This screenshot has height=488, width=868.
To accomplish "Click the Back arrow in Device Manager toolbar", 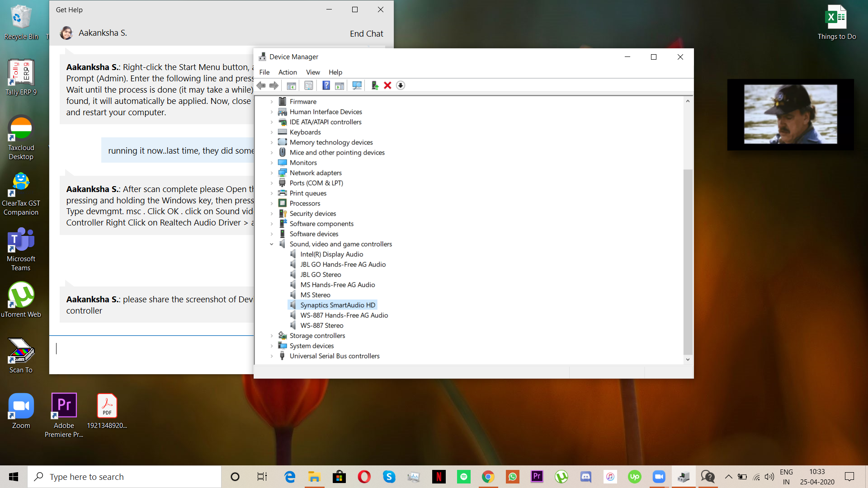I will 261,85.
